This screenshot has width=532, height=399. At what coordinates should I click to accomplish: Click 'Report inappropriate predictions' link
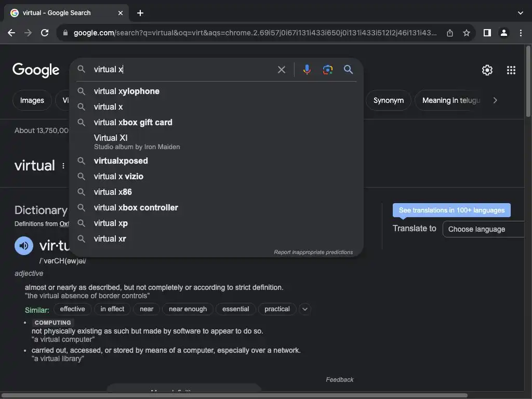(313, 252)
